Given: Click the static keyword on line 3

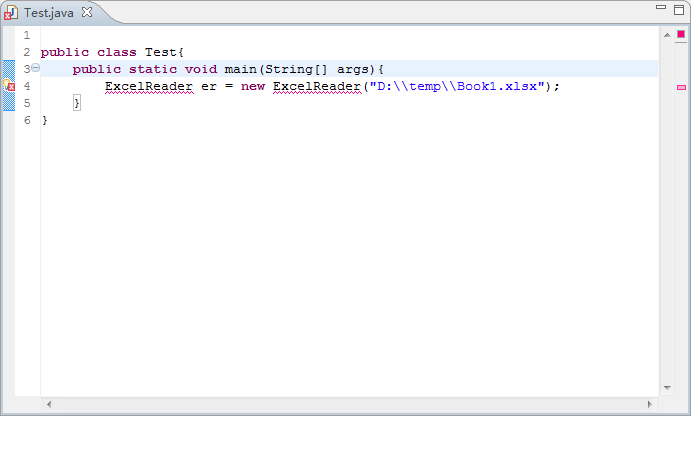Looking at the screenshot, I should point(153,69).
